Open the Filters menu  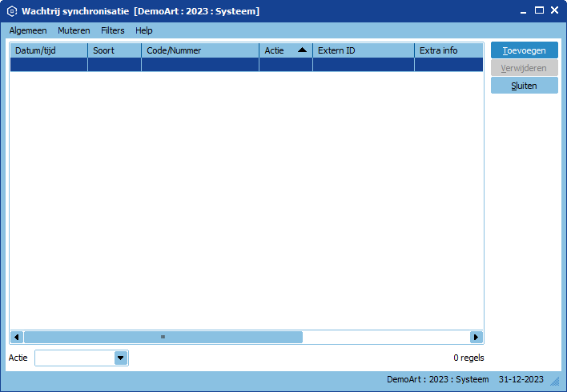113,30
